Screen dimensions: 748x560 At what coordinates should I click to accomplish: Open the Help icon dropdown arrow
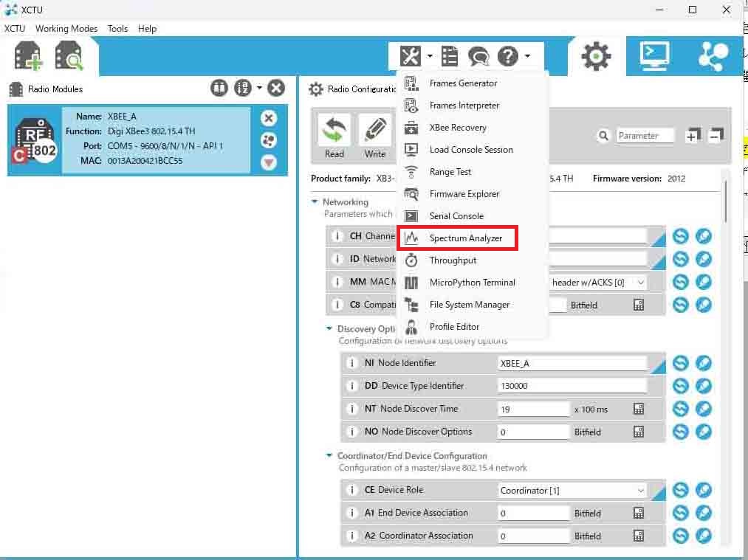click(528, 56)
